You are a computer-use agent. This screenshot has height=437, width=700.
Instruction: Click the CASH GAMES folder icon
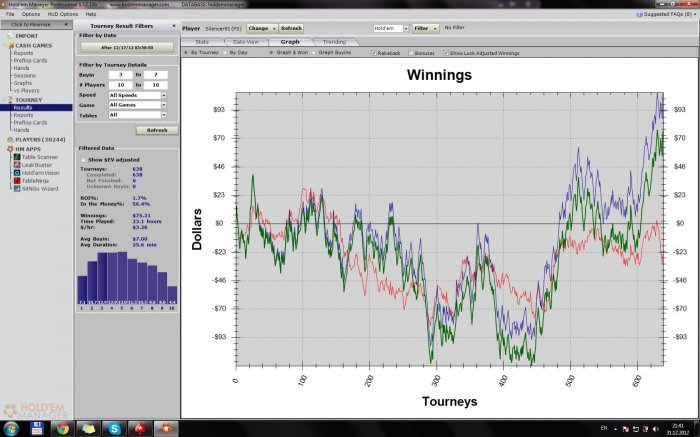pyautogui.click(x=10, y=45)
